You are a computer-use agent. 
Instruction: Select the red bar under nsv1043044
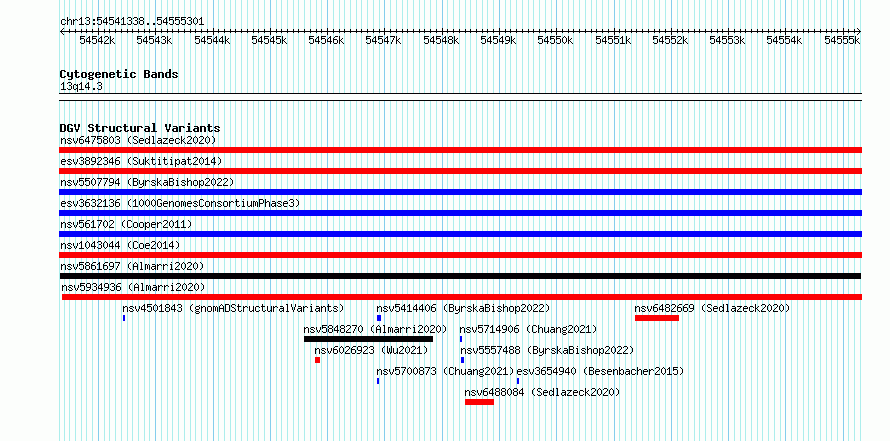coord(460,255)
